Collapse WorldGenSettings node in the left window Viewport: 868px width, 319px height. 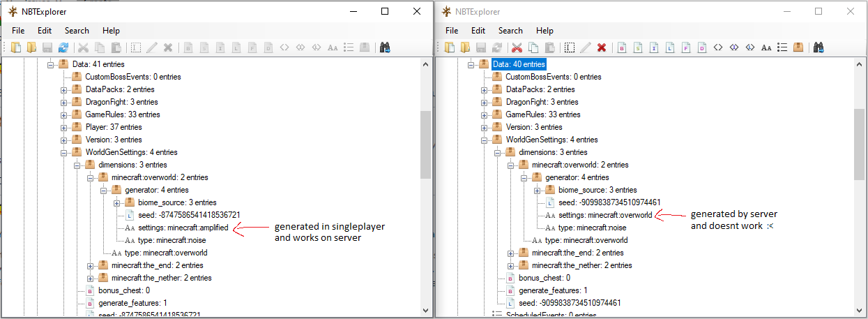pos(63,152)
